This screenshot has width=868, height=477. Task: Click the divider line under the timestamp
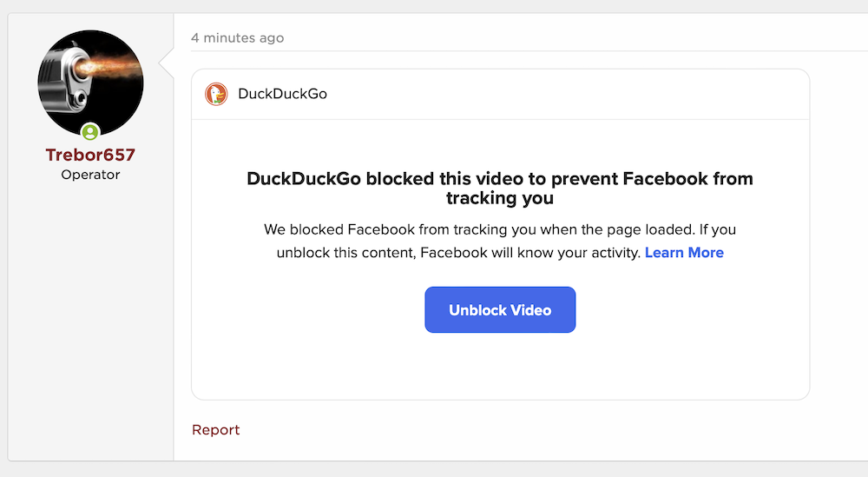click(x=529, y=51)
